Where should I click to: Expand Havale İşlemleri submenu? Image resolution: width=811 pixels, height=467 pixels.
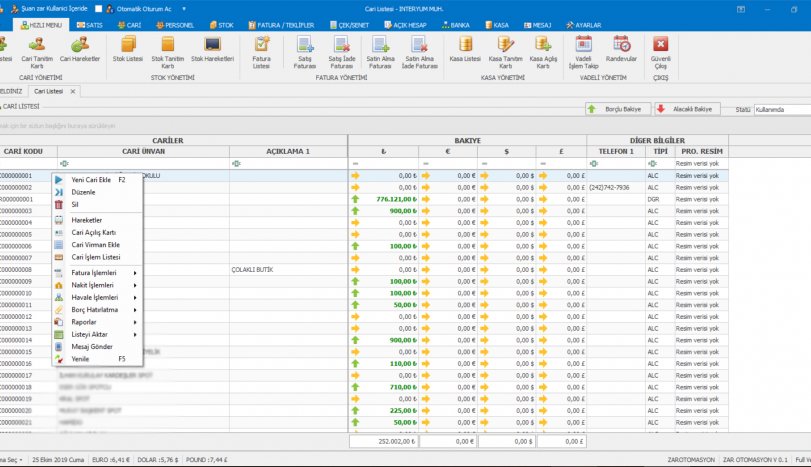coord(97,297)
